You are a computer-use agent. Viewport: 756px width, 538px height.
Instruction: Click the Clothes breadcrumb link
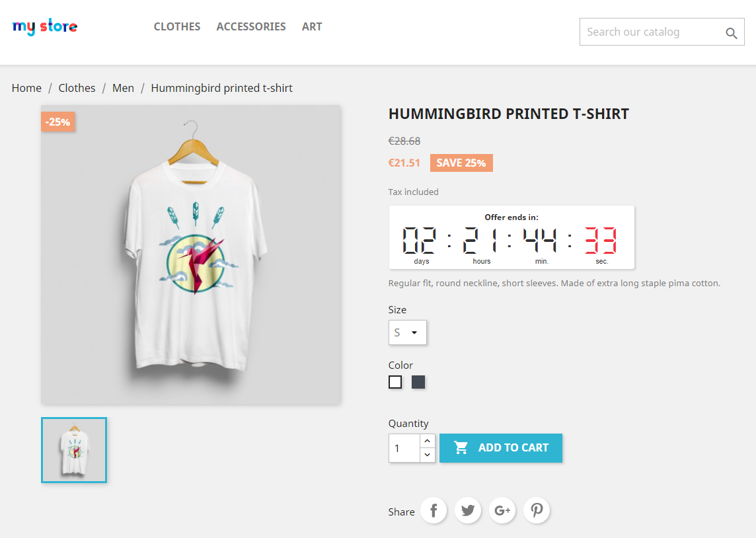point(77,88)
